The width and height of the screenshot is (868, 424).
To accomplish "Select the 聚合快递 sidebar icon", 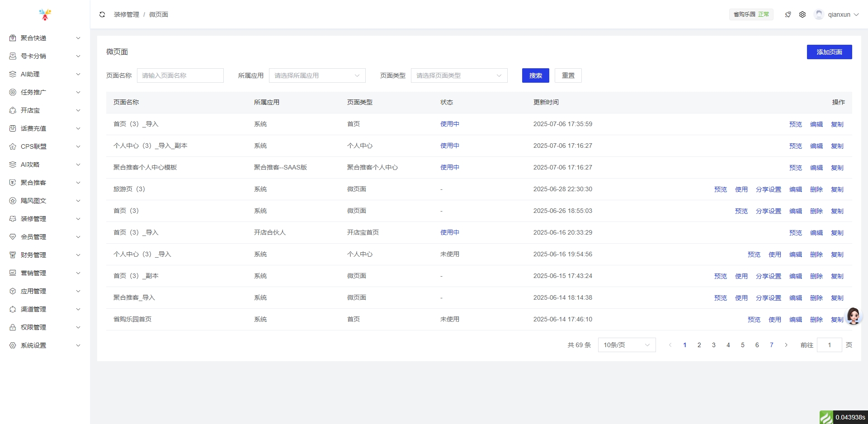I will 12,38.
